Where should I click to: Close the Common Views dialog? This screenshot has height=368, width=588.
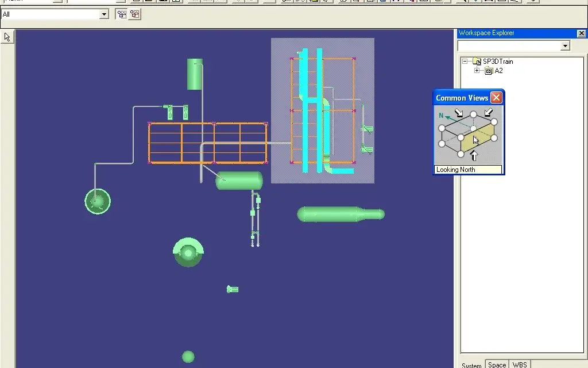[x=496, y=98]
